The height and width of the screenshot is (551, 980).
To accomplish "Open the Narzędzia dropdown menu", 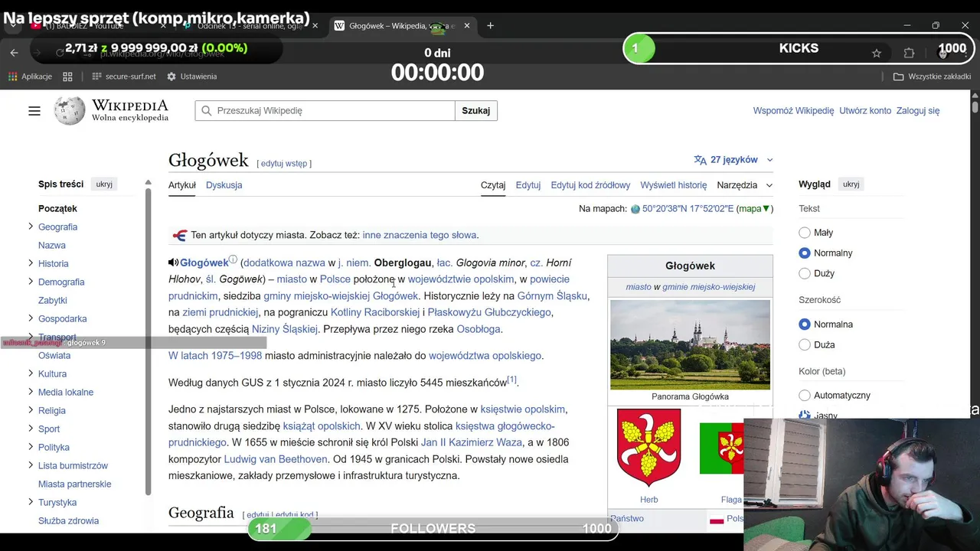I will (744, 185).
